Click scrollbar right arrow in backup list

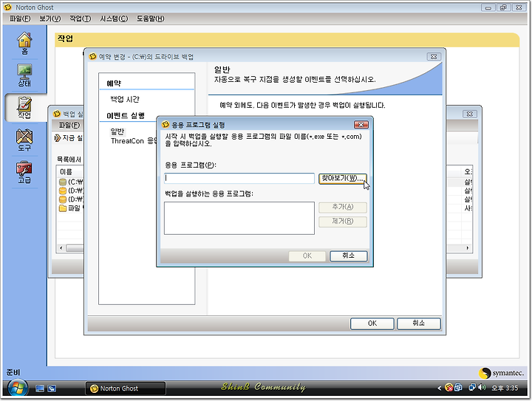[x=468, y=248]
